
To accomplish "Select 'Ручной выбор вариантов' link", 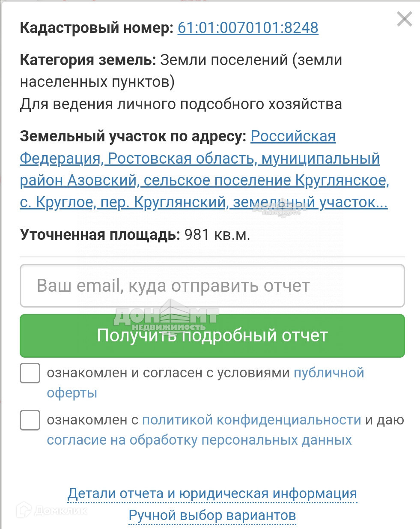I will pyautogui.click(x=212, y=515).
